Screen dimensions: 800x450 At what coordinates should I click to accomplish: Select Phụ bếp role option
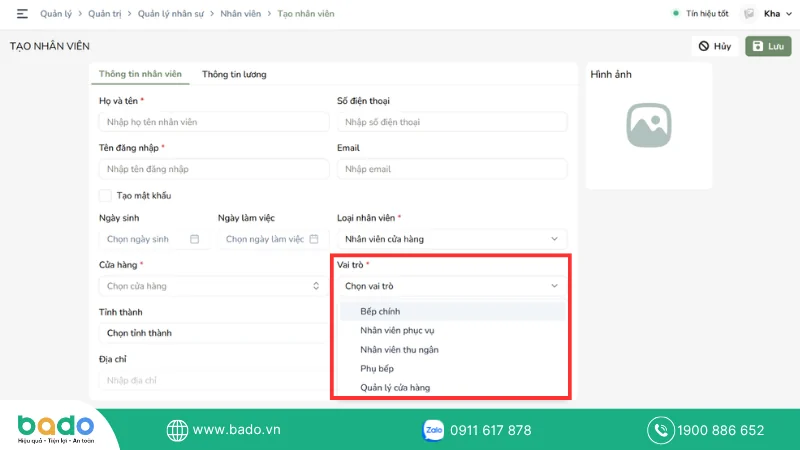tap(453, 368)
